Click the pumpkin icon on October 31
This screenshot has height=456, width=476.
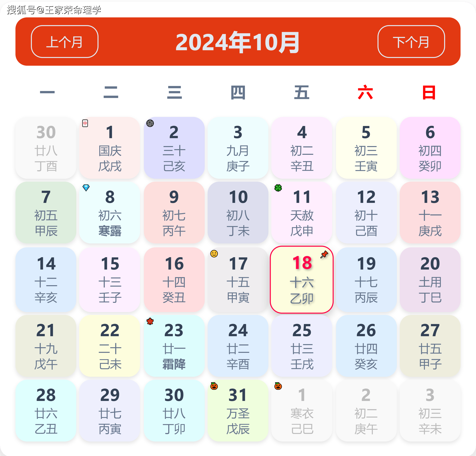pos(214,386)
